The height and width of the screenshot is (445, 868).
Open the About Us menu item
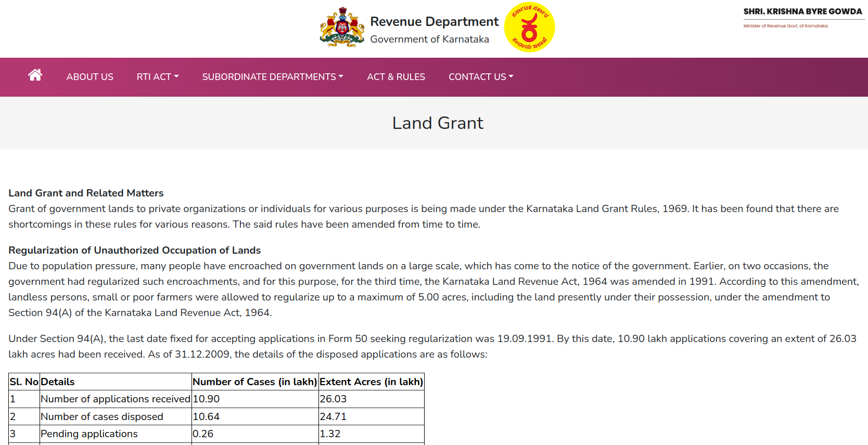[90, 77]
